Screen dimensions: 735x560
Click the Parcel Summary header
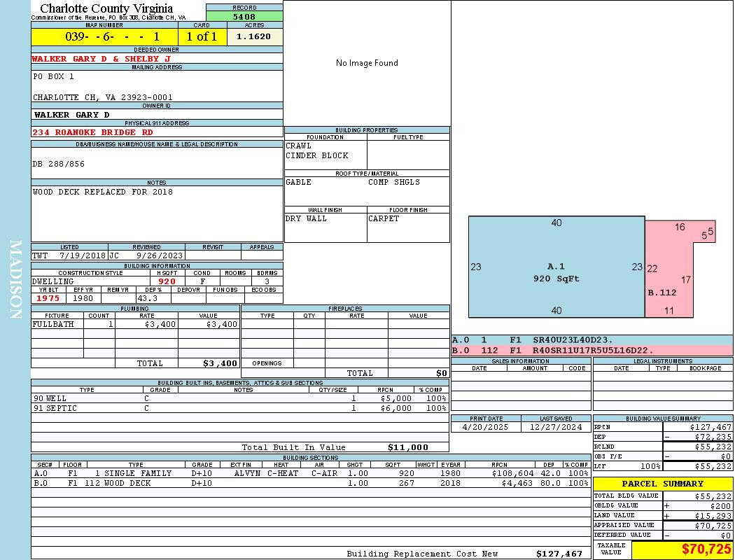(662, 484)
